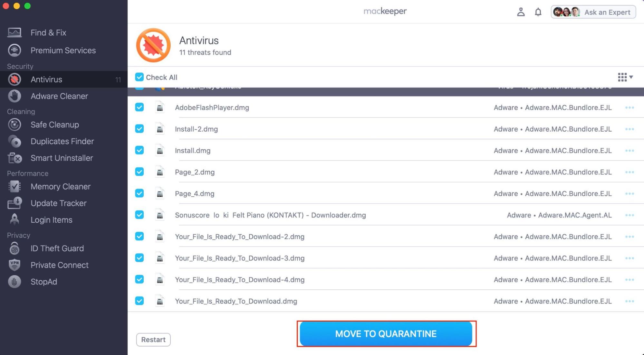This screenshot has width=644, height=355.
Task: Open Smart Uninstaller trash icon
Action: pos(14,158)
